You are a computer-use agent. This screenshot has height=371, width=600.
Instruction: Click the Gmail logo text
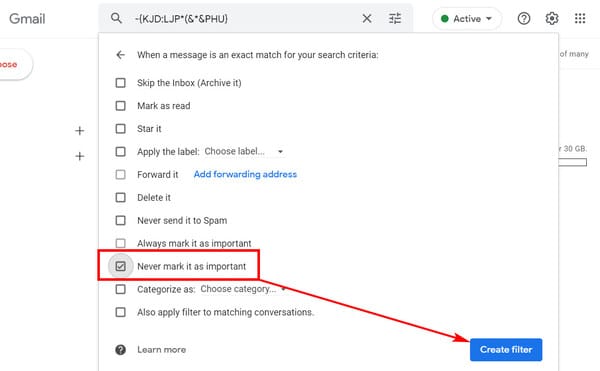coord(27,18)
